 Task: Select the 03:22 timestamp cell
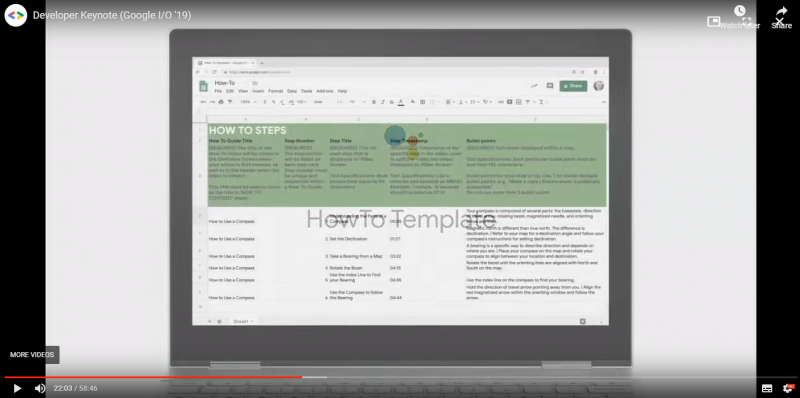[395, 256]
